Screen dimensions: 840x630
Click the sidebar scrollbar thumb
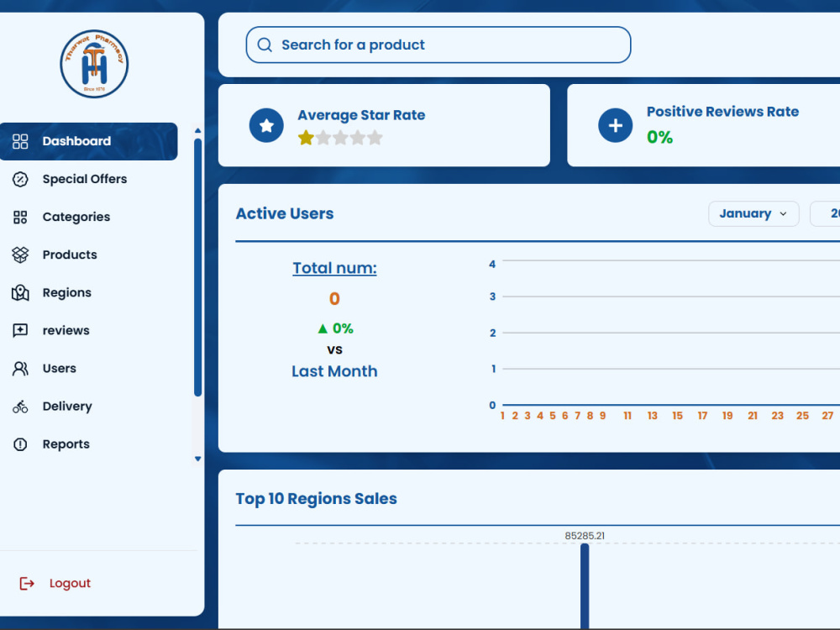click(x=197, y=267)
